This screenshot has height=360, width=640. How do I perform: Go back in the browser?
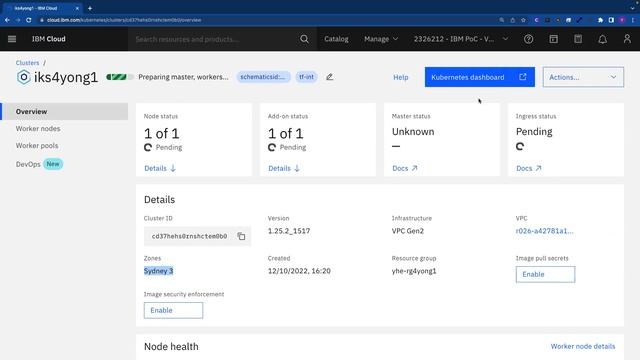click(x=7, y=20)
